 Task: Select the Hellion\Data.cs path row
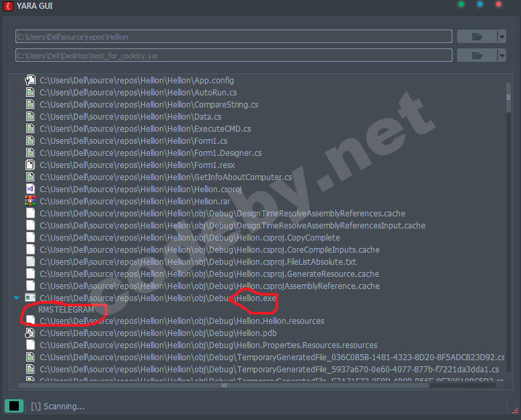(x=130, y=116)
